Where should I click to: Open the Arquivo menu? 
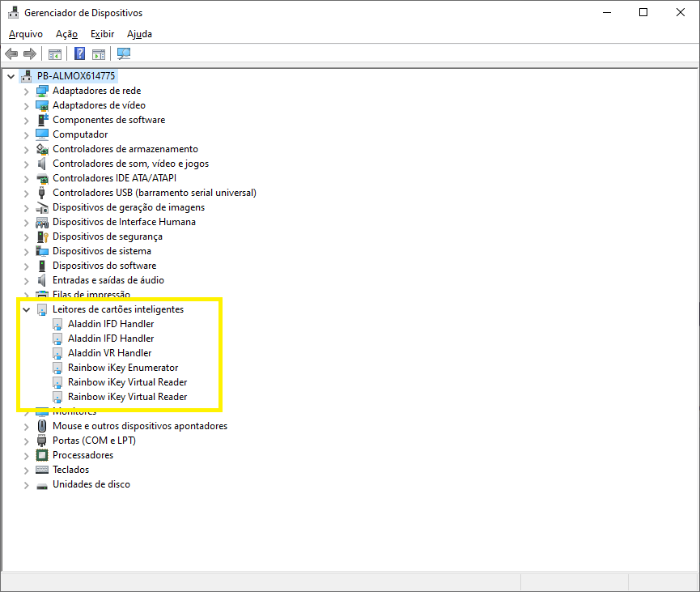[26, 34]
